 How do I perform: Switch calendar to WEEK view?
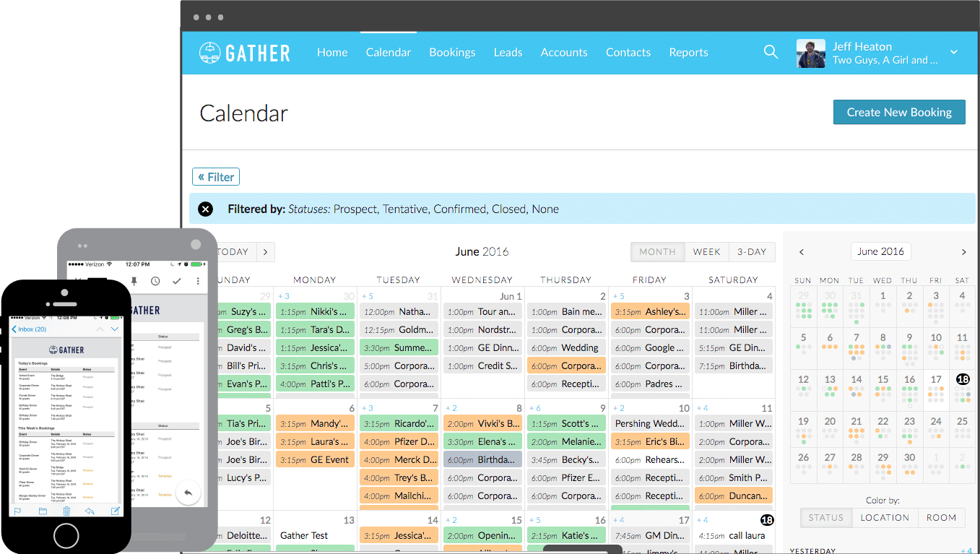click(706, 251)
